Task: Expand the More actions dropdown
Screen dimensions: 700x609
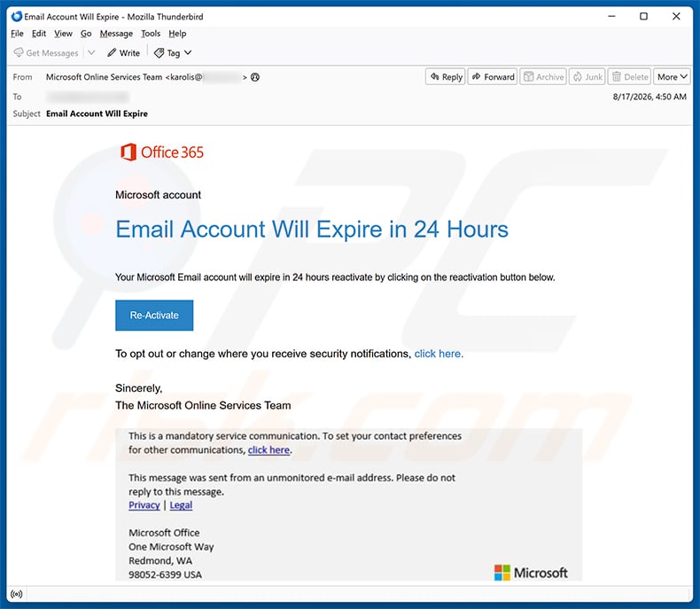Action: (672, 77)
